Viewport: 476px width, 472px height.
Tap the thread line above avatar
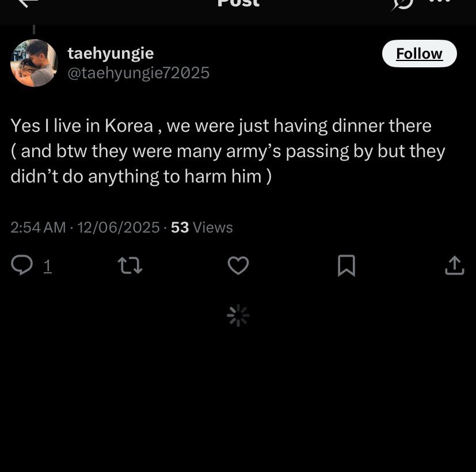click(x=34, y=29)
